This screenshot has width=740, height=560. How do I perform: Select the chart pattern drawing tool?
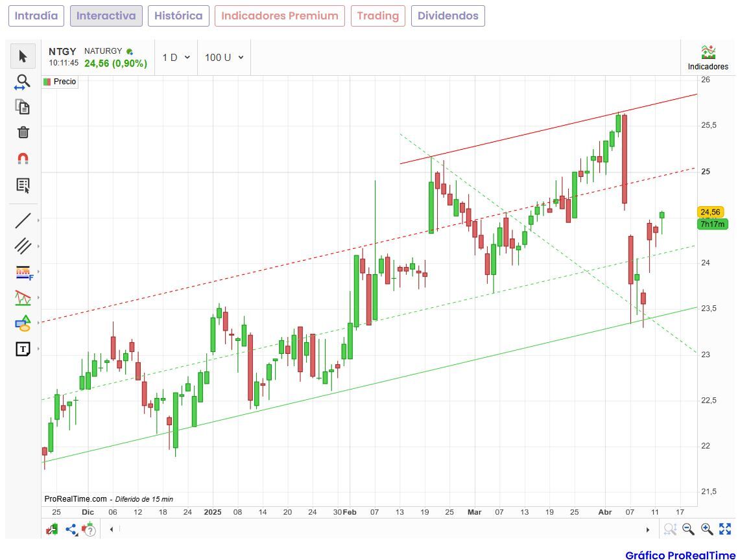23,297
